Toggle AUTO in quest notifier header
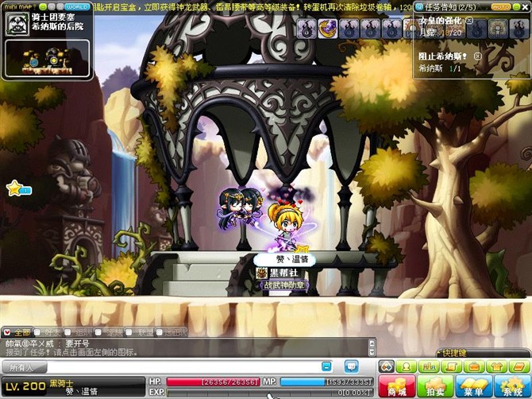This screenshot has height=399, width=532. click(500, 6)
